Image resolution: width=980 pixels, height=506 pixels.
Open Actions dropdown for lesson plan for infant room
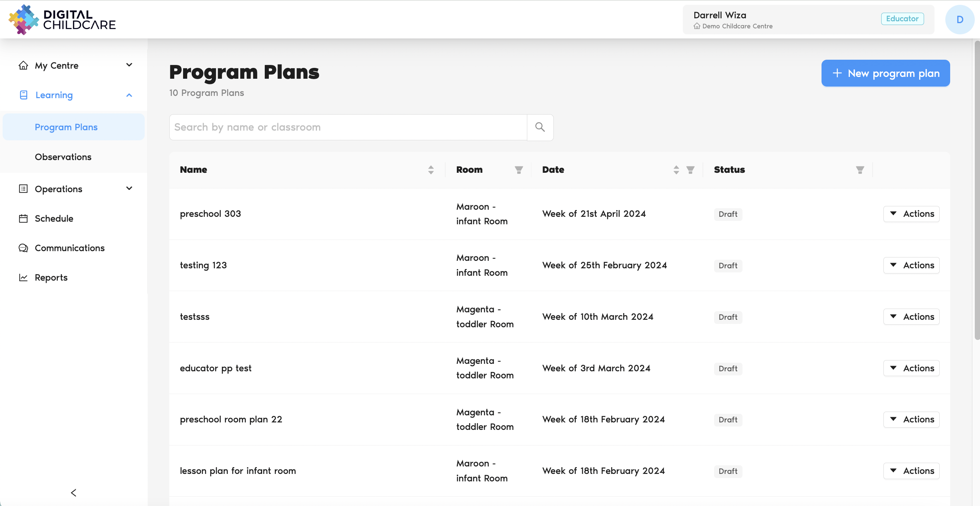911,471
